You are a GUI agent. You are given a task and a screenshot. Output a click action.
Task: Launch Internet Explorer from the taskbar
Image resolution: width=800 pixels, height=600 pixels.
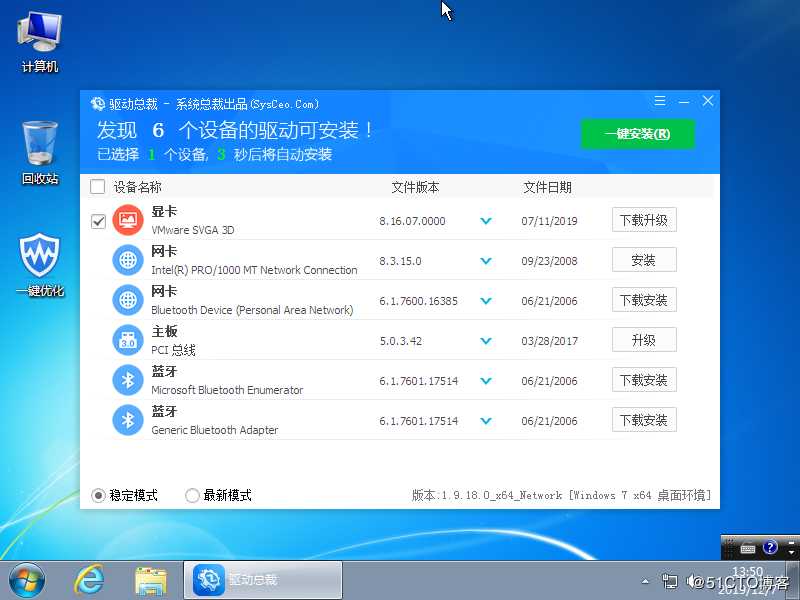point(90,580)
